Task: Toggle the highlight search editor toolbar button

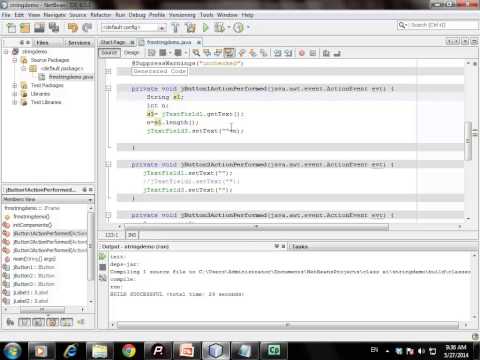Action: [229, 53]
